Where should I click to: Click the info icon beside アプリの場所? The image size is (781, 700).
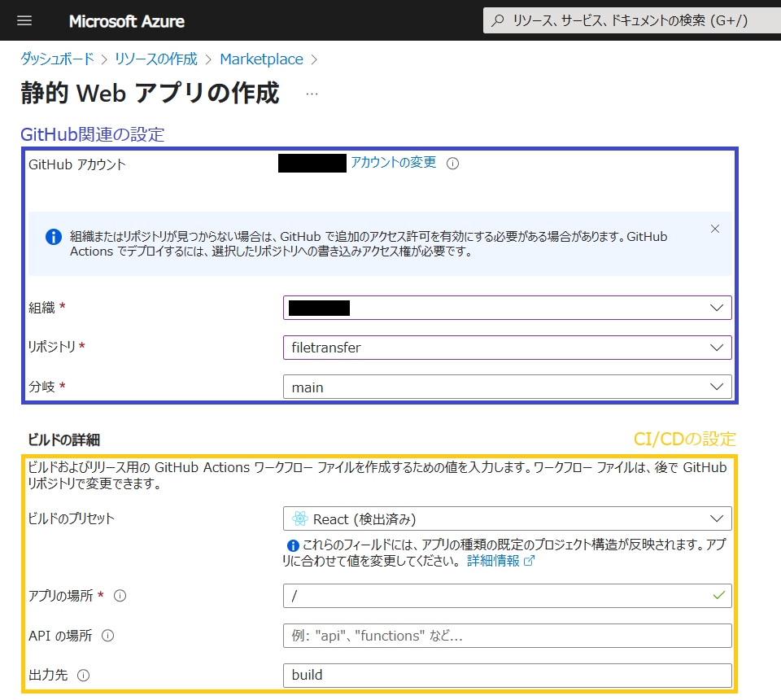click(120, 595)
